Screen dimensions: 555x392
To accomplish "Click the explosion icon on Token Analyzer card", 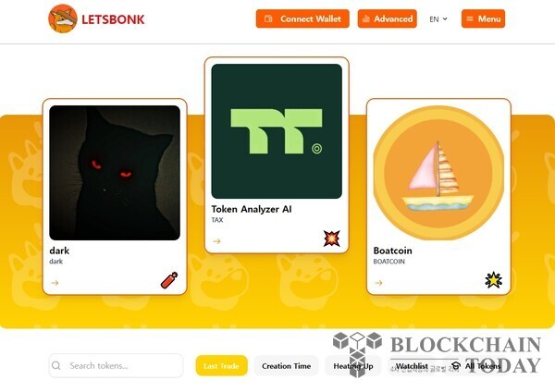I will (332, 239).
